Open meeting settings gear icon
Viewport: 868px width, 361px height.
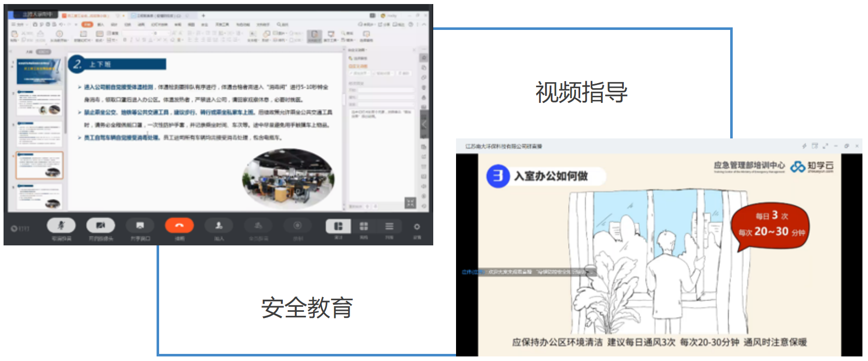coord(417,227)
